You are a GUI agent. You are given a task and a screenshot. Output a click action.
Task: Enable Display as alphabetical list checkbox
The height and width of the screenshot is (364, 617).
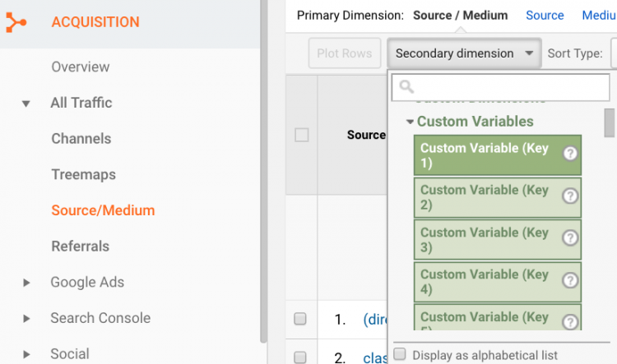coord(400,354)
